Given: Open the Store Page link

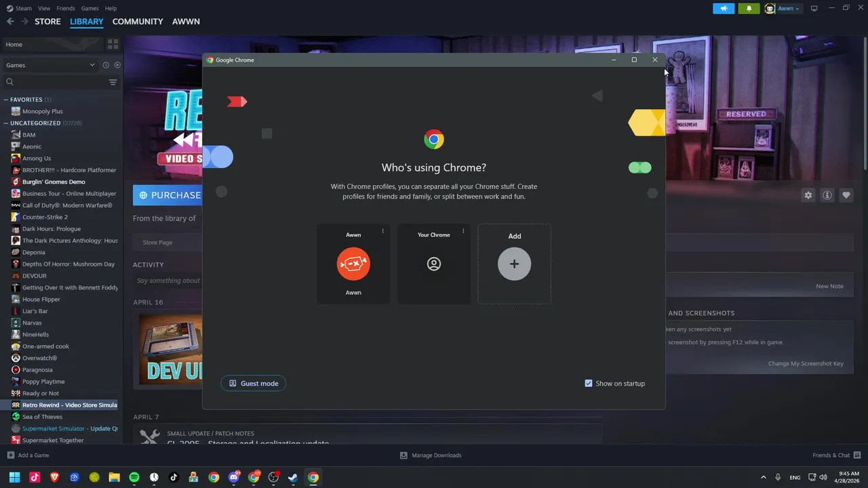Looking at the screenshot, I should click(x=157, y=242).
